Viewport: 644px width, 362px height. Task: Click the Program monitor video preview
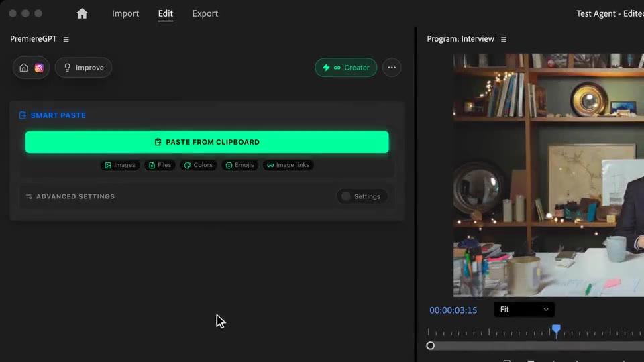[x=549, y=175]
